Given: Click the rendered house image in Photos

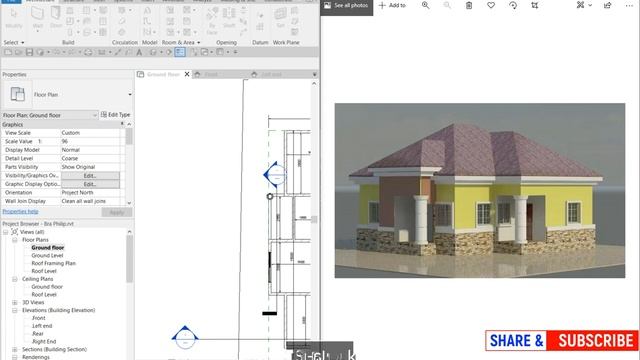Looking at the screenshot, I should coord(480,191).
